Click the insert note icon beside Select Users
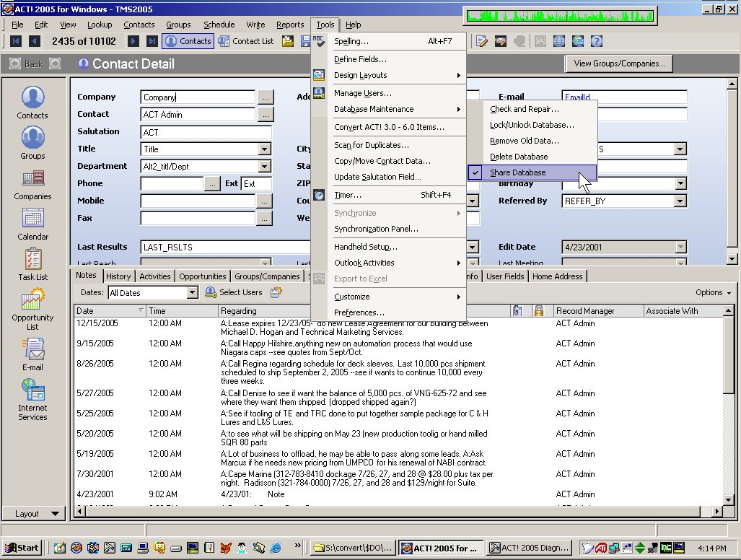Viewport: 741px width, 560px height. coord(276,292)
